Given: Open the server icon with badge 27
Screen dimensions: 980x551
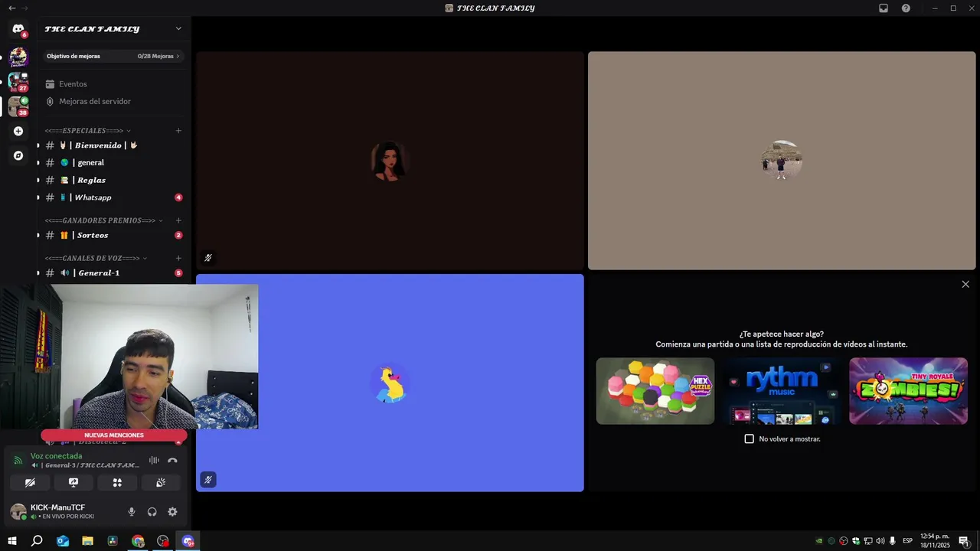Looking at the screenshot, I should pyautogui.click(x=18, y=81).
